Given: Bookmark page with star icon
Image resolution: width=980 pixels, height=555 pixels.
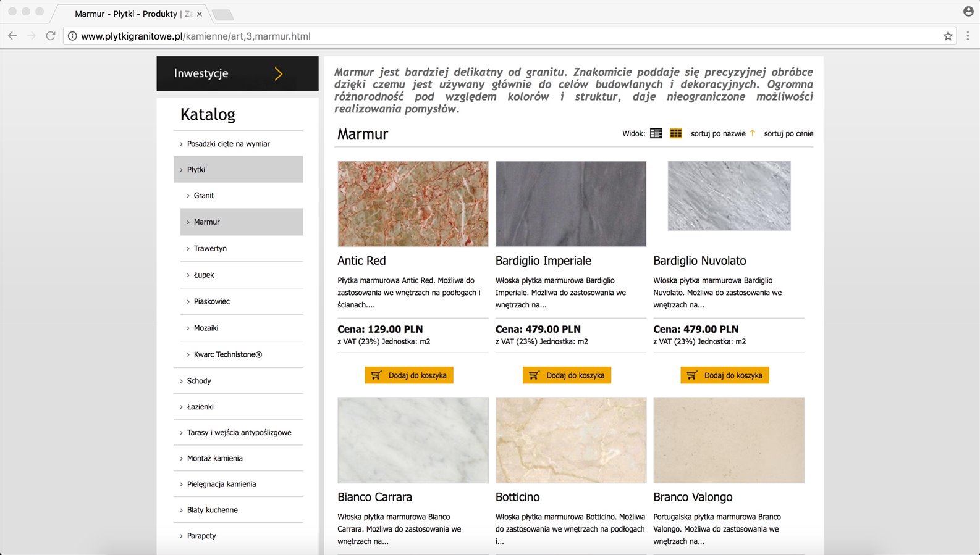Looking at the screenshot, I should [x=947, y=36].
